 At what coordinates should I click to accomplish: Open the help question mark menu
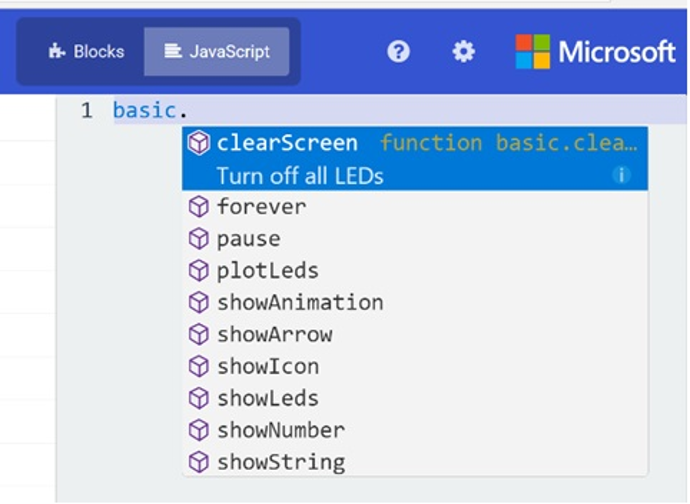398,51
